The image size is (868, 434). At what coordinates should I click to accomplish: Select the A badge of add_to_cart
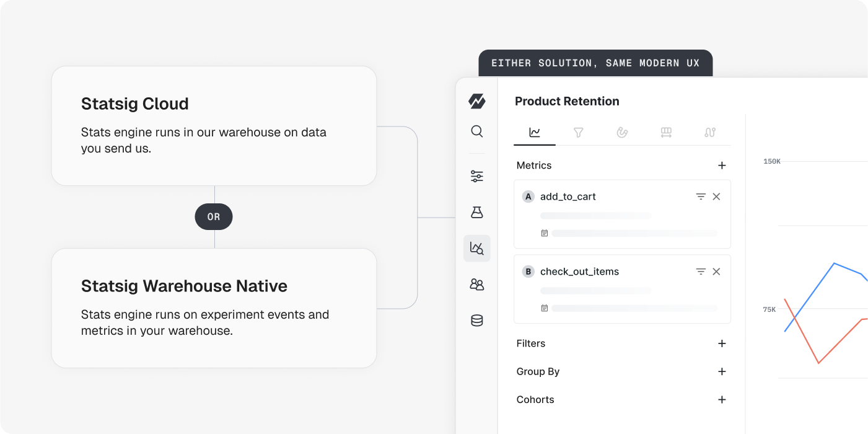[x=528, y=197]
